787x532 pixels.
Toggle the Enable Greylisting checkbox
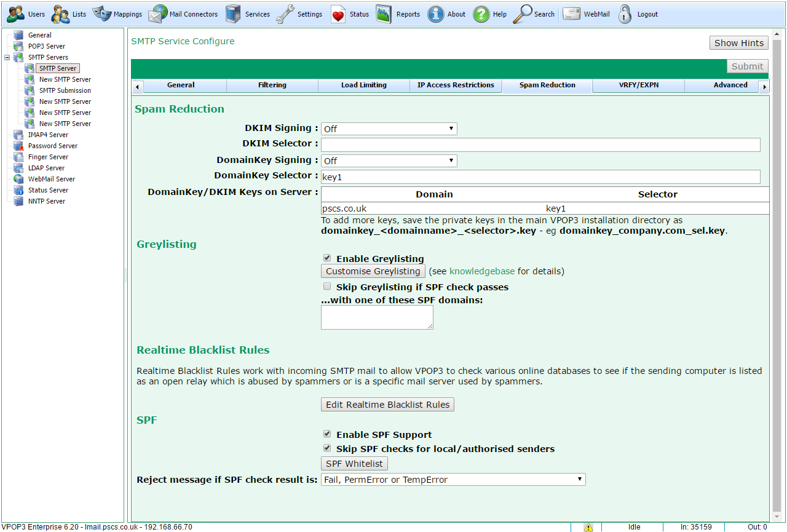click(x=327, y=258)
